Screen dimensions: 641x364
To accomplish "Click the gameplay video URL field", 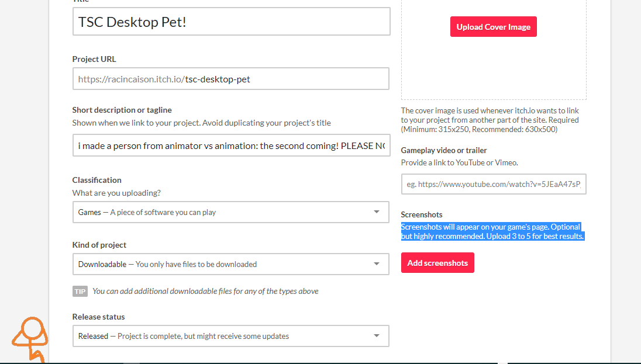I will pyautogui.click(x=494, y=184).
